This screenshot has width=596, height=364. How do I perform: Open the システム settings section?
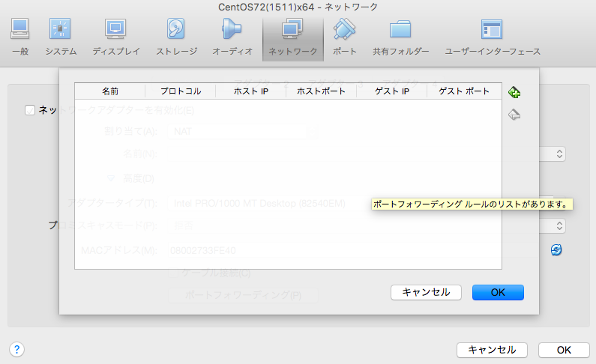[x=61, y=37]
